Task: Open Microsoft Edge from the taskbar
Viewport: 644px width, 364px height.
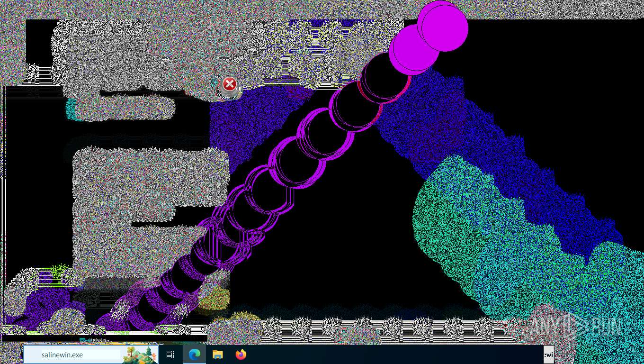Action: (194, 355)
